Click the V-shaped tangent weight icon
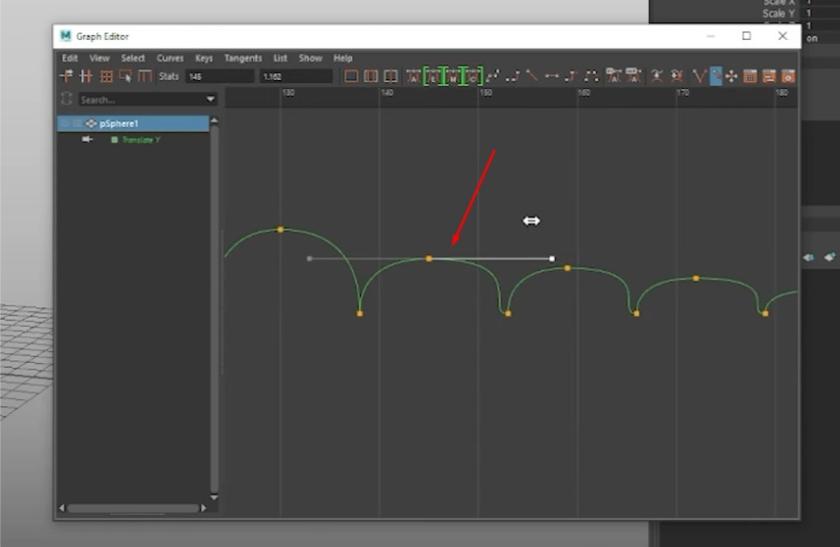 point(700,76)
